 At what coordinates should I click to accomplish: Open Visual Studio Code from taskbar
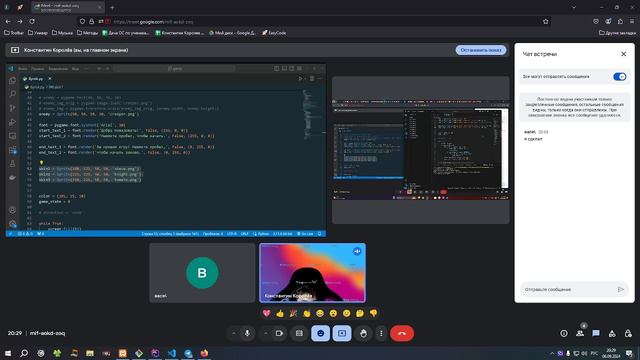click(x=171, y=353)
